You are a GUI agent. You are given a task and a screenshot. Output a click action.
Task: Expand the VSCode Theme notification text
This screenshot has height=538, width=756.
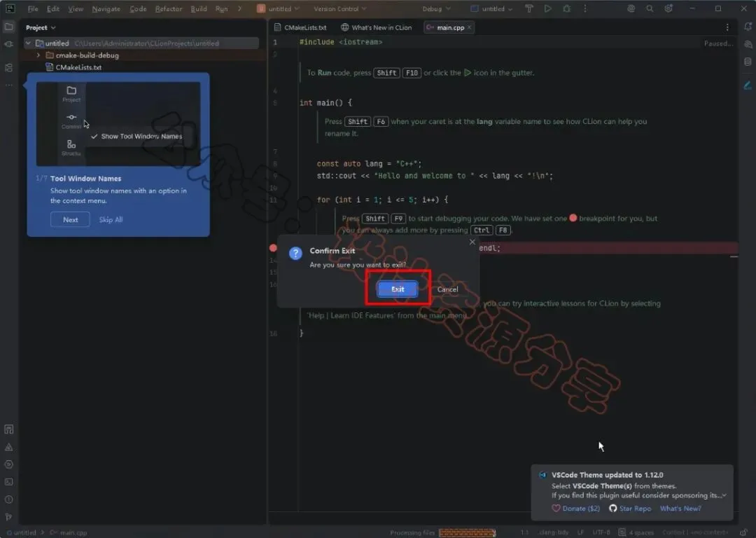pos(724,495)
